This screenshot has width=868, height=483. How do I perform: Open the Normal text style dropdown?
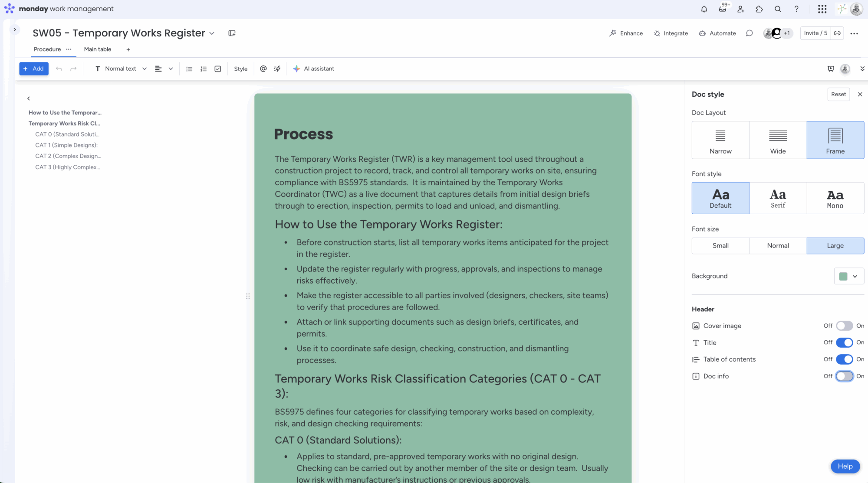pos(122,69)
